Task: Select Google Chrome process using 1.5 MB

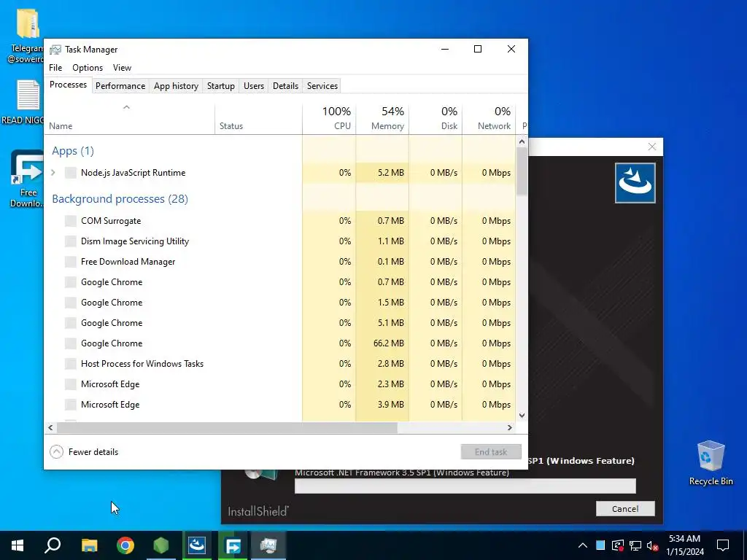Action: point(280,302)
